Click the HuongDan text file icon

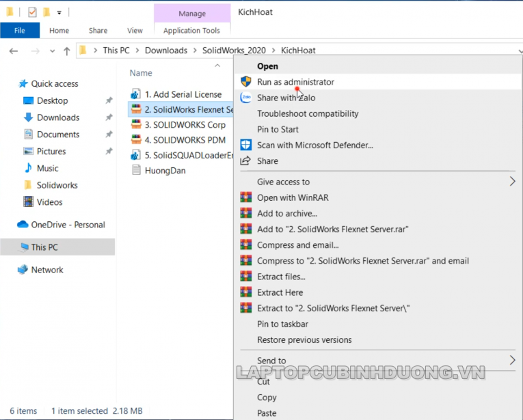pos(136,170)
